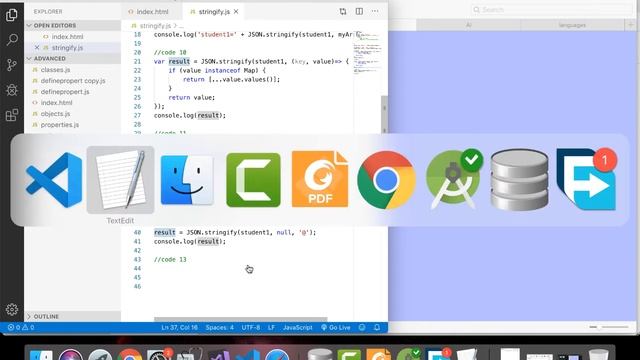Select stringify.js under Open Editors
The width and height of the screenshot is (640, 360).
(67, 48)
